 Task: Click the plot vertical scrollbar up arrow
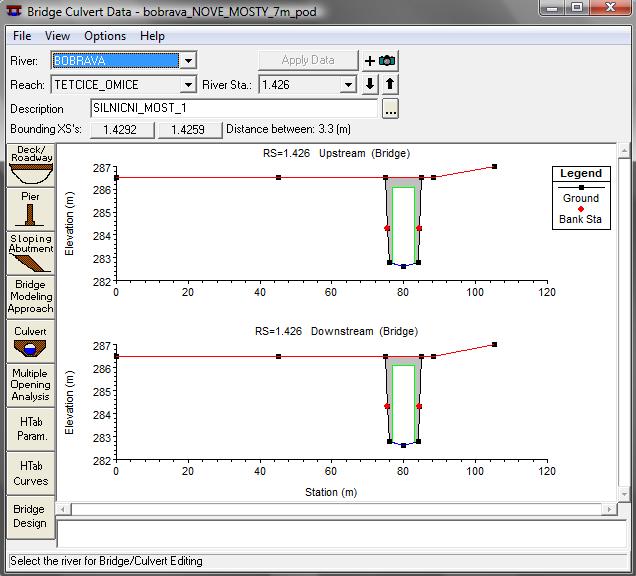coord(624,151)
